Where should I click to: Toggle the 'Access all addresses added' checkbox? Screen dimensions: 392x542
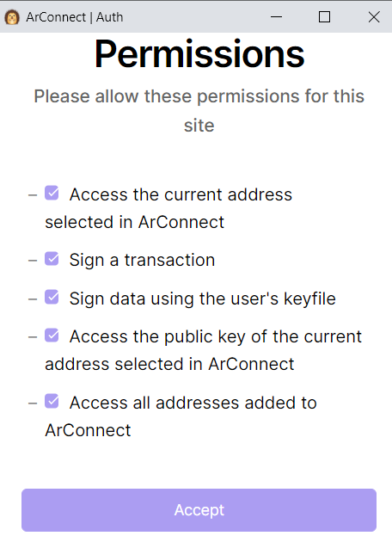click(x=52, y=401)
